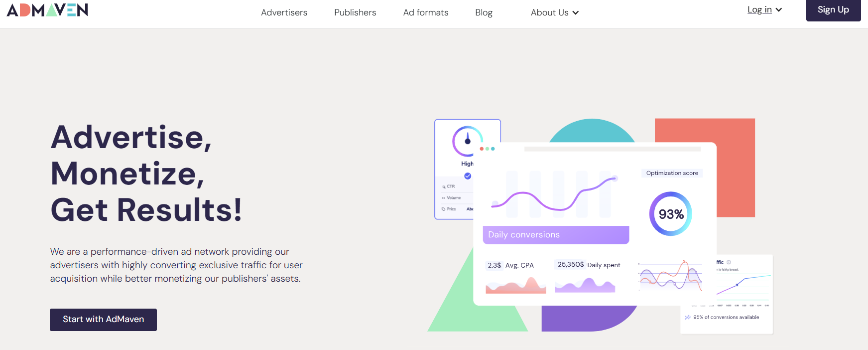Select Ad formats in the navigation
This screenshot has height=350, width=868.
tap(426, 12)
